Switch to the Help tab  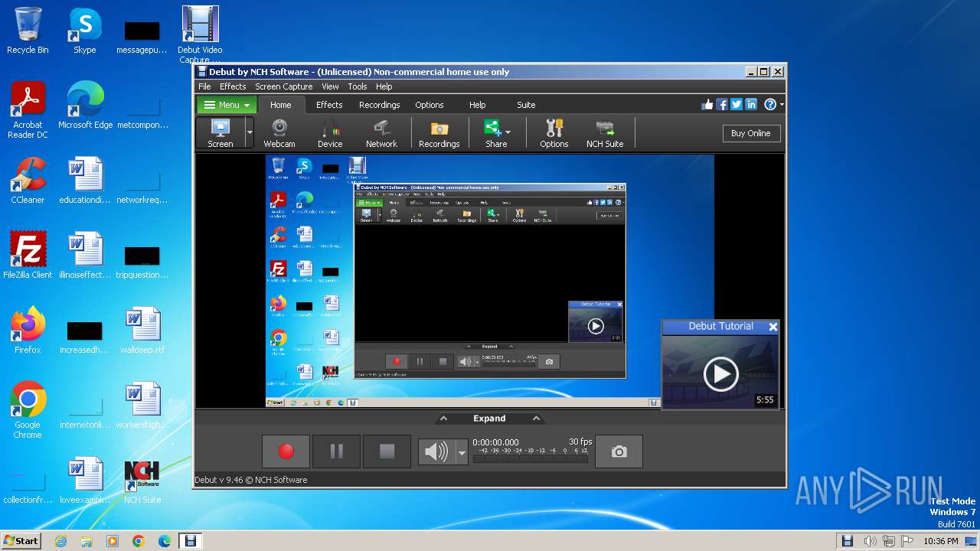477,105
